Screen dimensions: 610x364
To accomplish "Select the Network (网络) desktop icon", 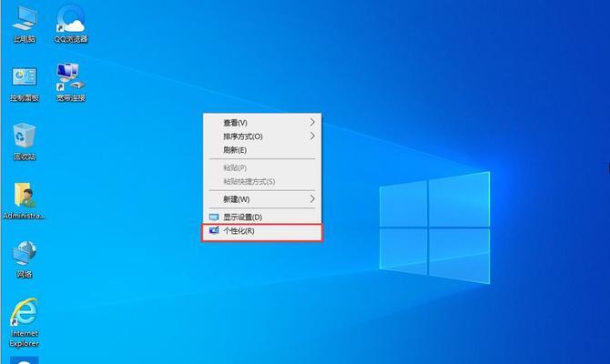I will [24, 259].
